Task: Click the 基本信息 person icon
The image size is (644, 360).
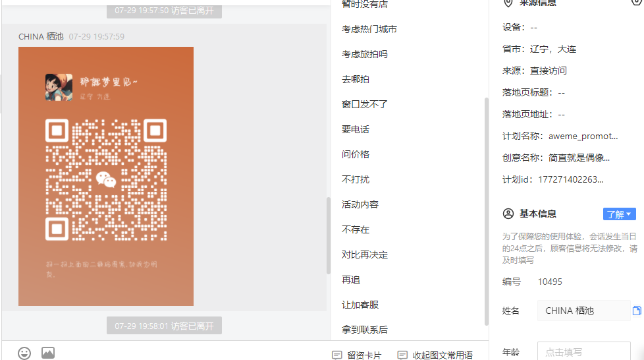Action: pos(508,214)
